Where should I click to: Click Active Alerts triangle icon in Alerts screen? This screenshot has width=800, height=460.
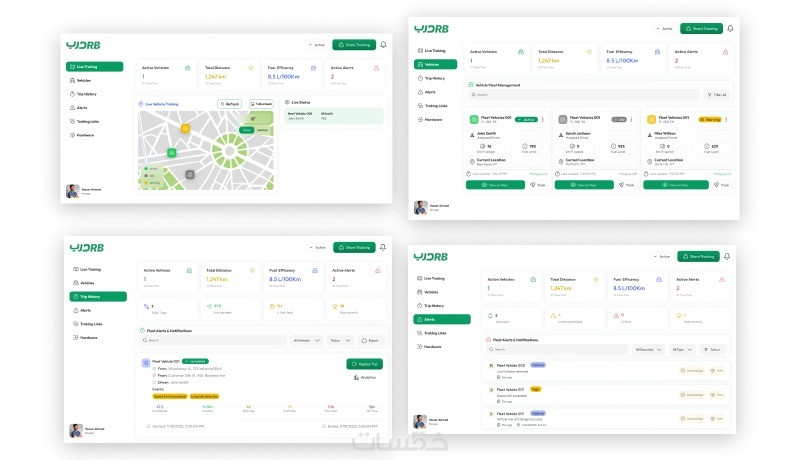click(722, 279)
